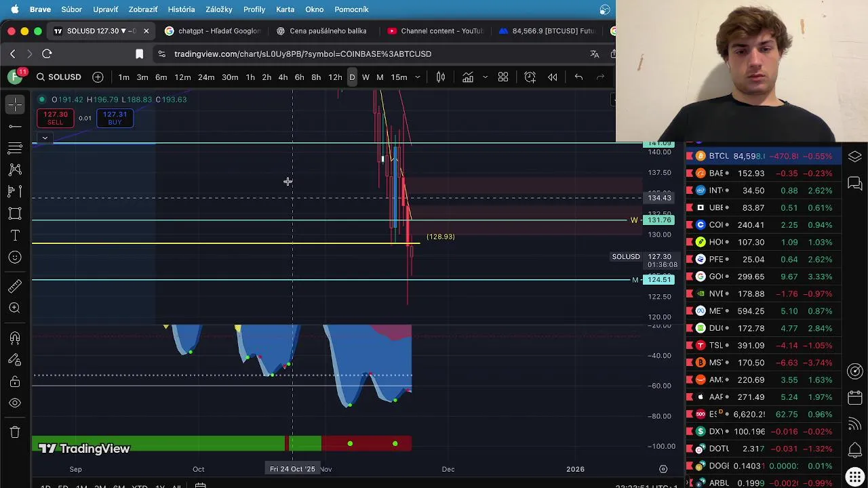This screenshot has height=488, width=868.
Task: Select the TSLA row priced 391.09
Action: [764, 346]
